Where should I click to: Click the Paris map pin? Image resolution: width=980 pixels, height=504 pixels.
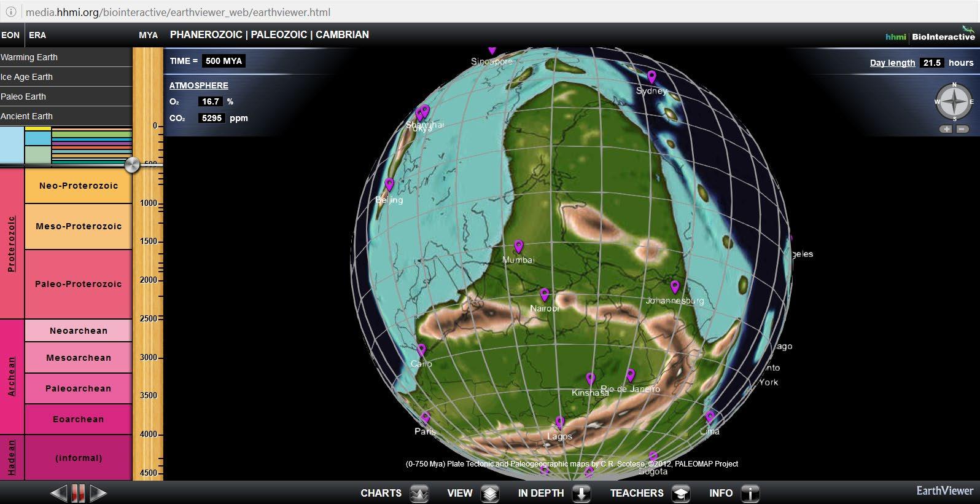[x=425, y=419]
